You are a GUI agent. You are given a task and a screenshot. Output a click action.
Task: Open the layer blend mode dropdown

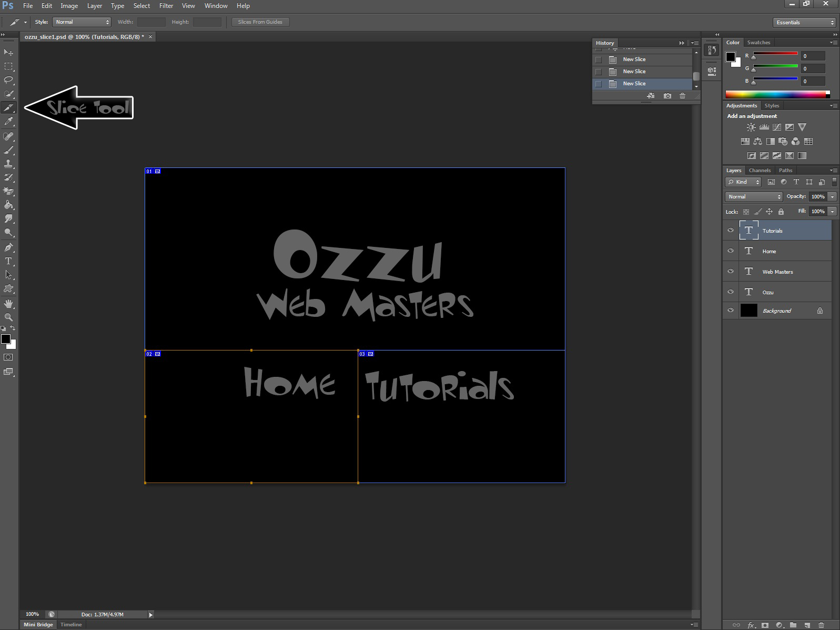coord(754,196)
